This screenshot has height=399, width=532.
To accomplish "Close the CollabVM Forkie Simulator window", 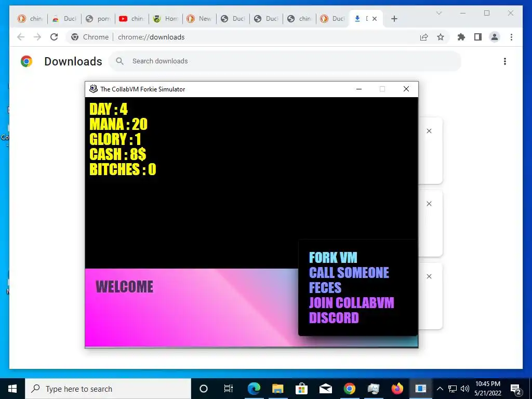I will pyautogui.click(x=406, y=89).
